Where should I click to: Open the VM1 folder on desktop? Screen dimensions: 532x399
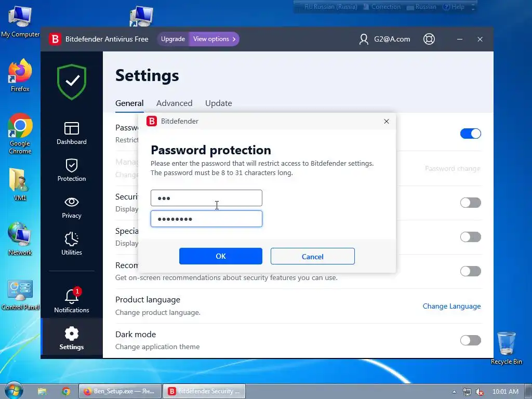pos(20,184)
